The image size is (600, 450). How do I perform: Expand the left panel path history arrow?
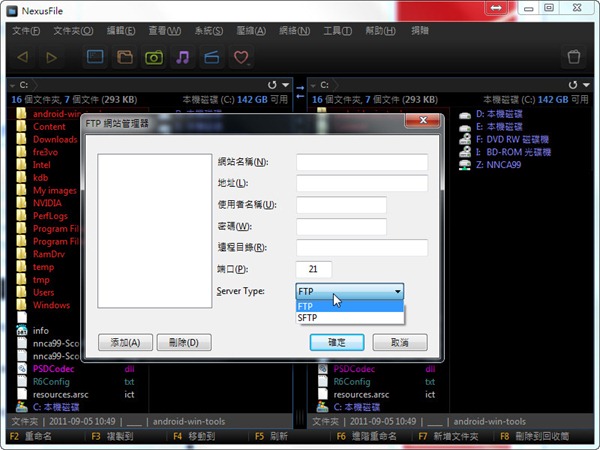pyautogui.click(x=285, y=85)
